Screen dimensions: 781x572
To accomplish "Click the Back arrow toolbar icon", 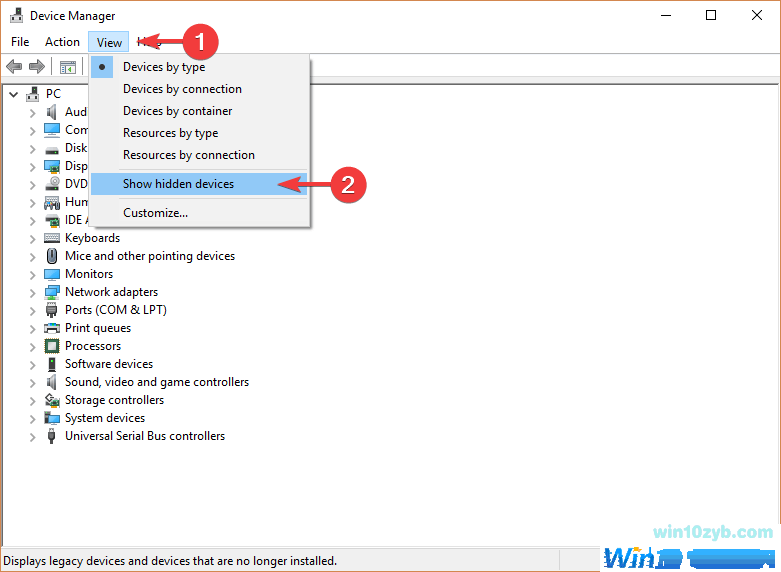I will pyautogui.click(x=14, y=67).
